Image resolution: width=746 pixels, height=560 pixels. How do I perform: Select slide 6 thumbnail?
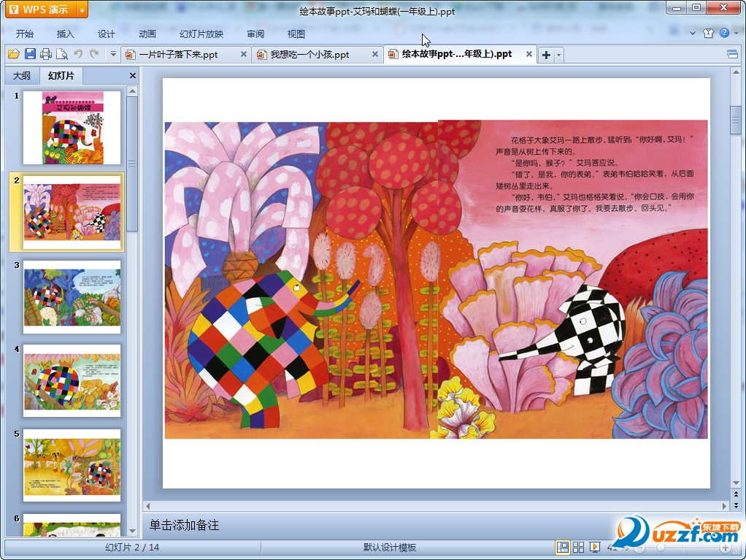point(72,525)
